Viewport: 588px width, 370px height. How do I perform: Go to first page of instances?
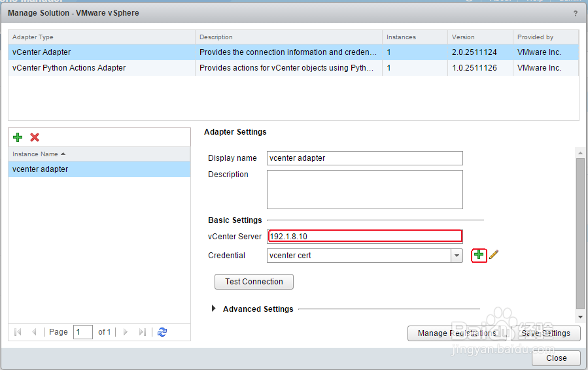[18, 332]
